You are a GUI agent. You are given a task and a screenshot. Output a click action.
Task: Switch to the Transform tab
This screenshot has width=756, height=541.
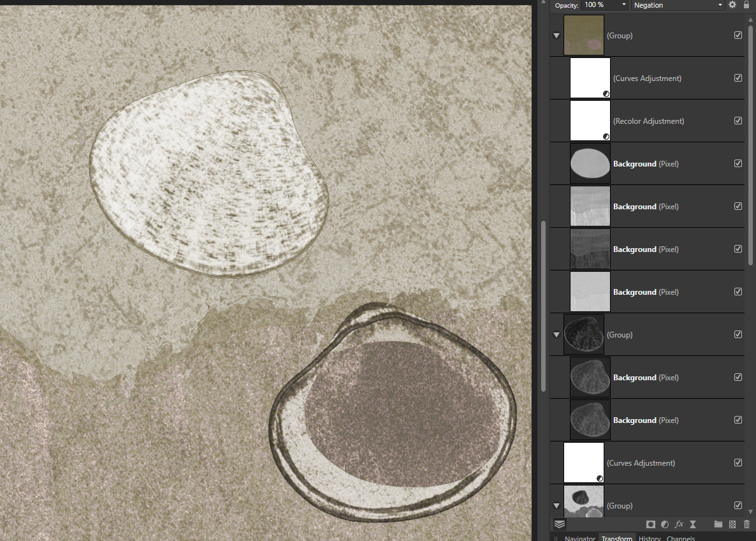coord(616,538)
